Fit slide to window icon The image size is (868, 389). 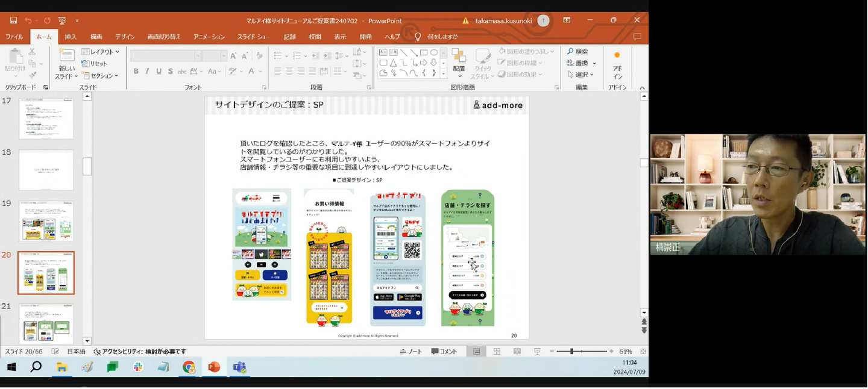pos(643,352)
